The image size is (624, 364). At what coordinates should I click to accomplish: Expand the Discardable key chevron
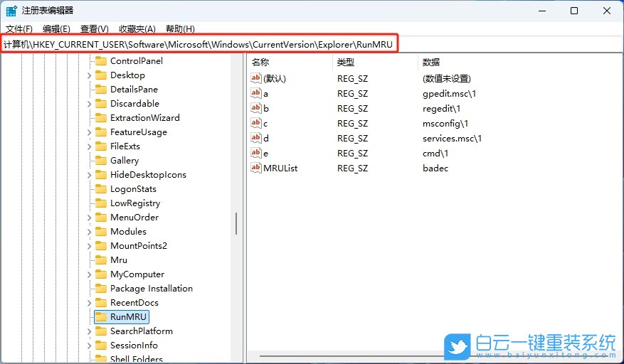89,104
